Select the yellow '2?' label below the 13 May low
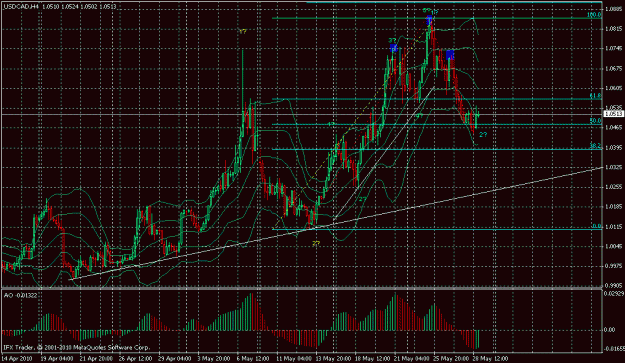This screenshot has height=363, width=625. tap(316, 243)
